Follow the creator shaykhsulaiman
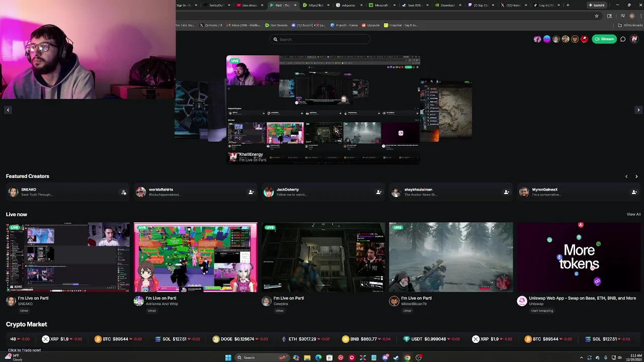644x362 pixels. pos(507,192)
